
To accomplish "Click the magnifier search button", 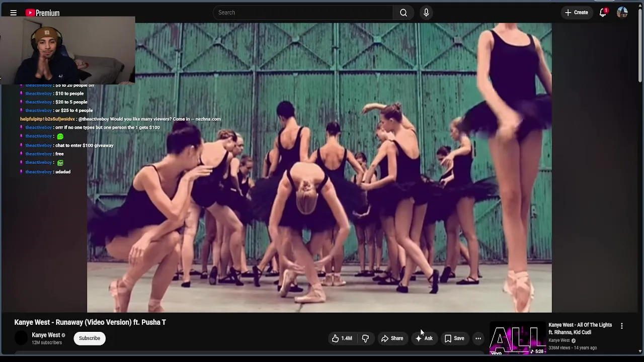I will [404, 13].
